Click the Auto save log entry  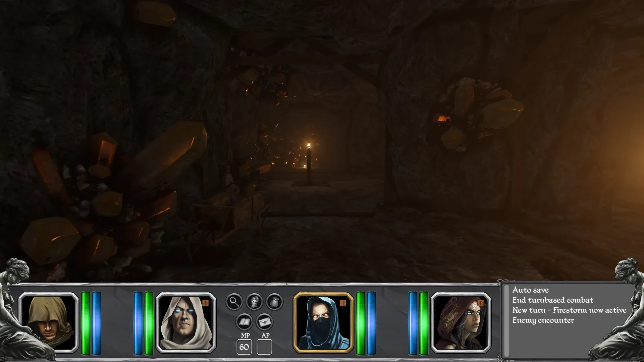(530, 290)
